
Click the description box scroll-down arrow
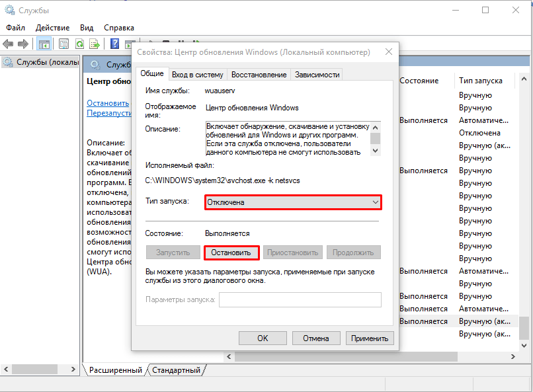[x=375, y=151]
